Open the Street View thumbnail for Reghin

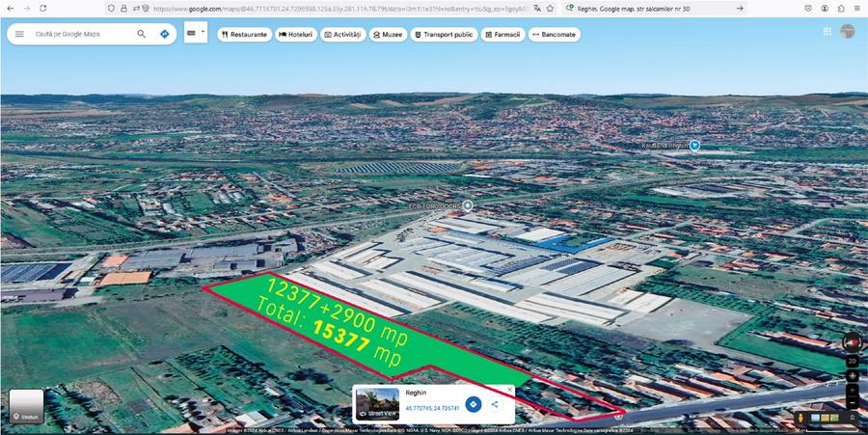[377, 403]
